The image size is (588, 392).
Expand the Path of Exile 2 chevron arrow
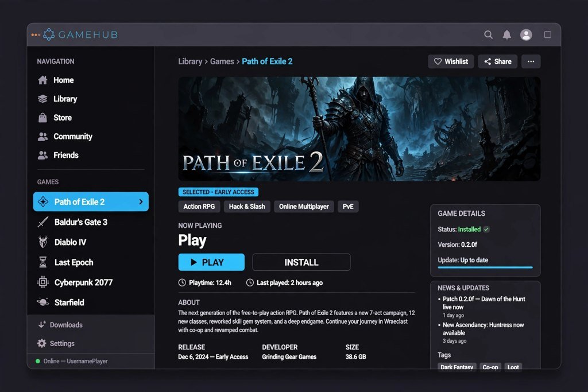pyautogui.click(x=141, y=201)
